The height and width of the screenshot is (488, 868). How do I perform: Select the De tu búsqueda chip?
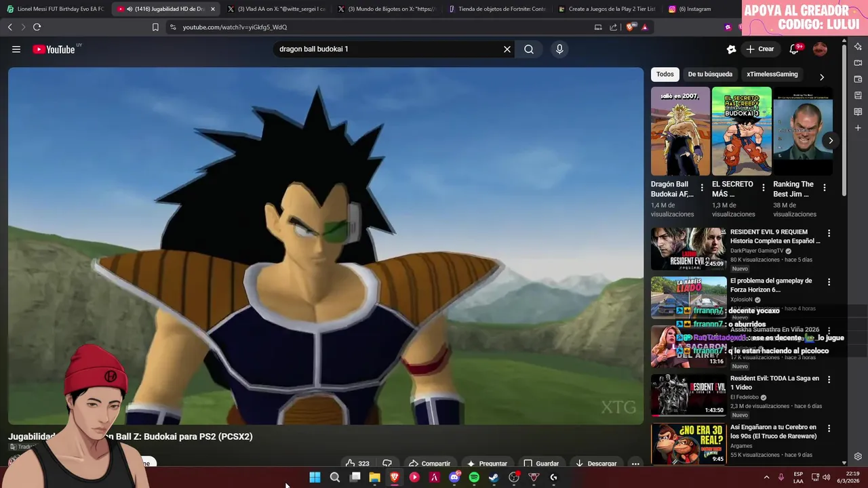(710, 74)
